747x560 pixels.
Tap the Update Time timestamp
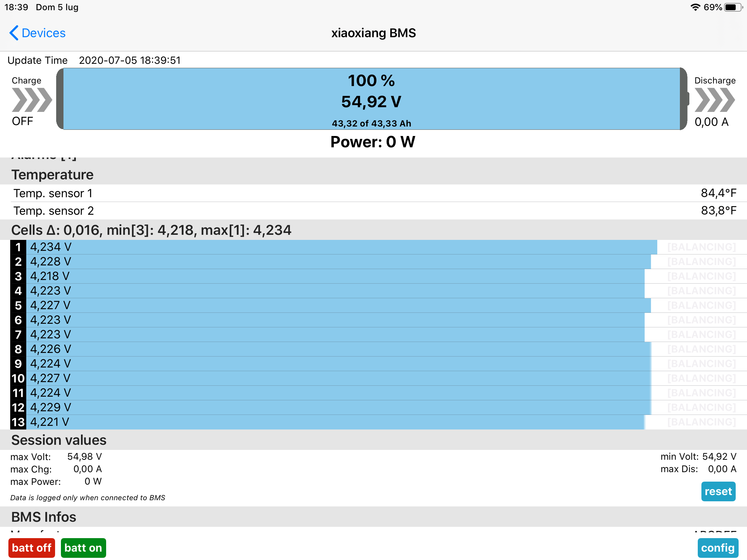pyautogui.click(x=130, y=60)
